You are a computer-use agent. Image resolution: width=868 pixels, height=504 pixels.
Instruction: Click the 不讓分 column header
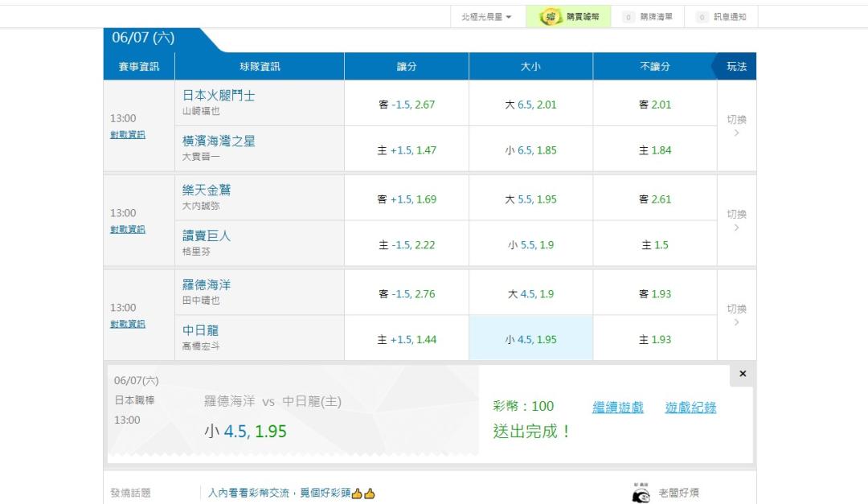(655, 67)
